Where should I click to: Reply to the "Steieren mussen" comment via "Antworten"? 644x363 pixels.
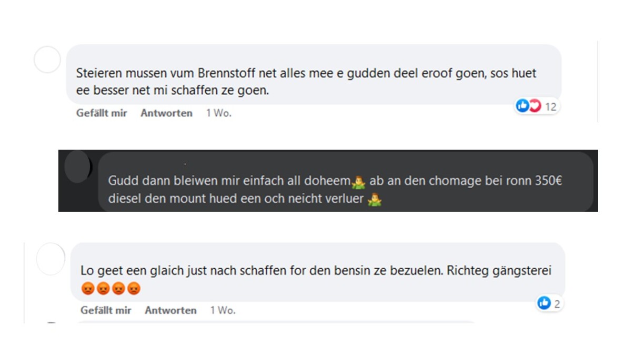click(166, 113)
